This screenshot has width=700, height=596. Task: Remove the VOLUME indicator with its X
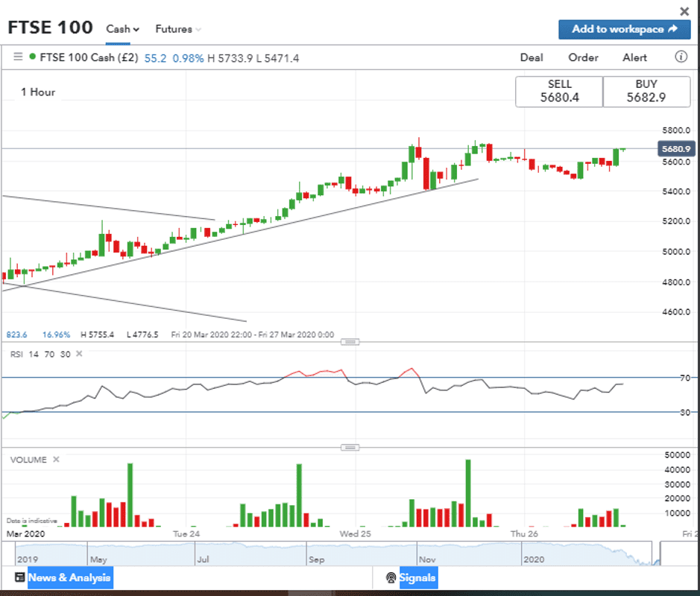coord(56,460)
